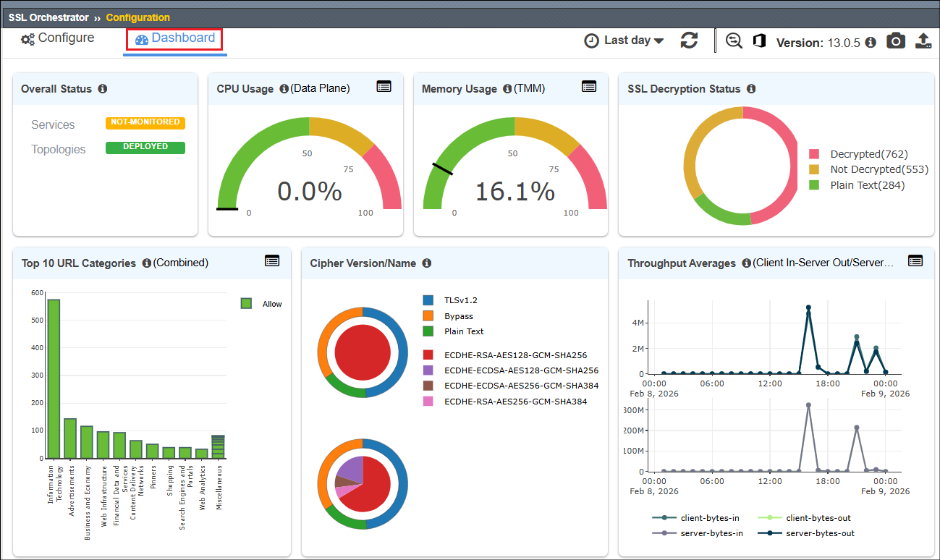Click the ECDHE-ECDSA-AES256-GCM-SHA384 legend label
940x560 pixels.
tap(522, 386)
